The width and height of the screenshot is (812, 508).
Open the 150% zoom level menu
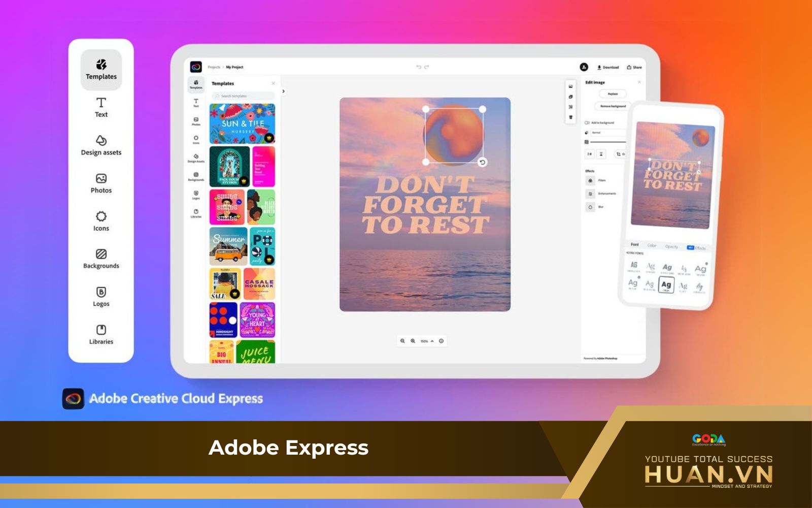tap(427, 341)
